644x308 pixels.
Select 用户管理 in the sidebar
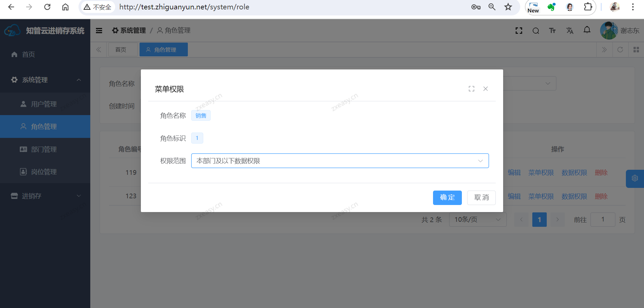44,104
